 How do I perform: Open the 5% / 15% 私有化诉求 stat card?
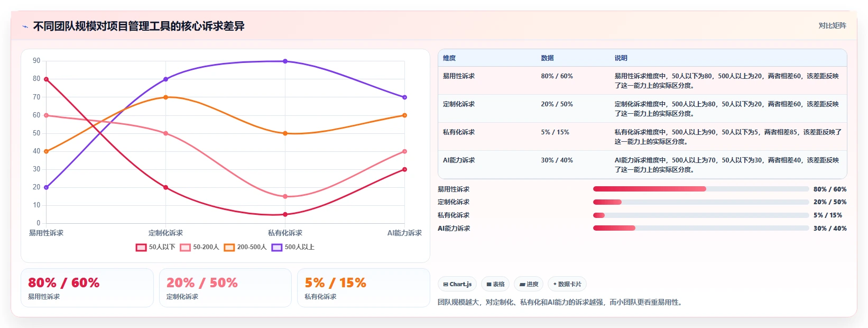pyautogui.click(x=364, y=288)
